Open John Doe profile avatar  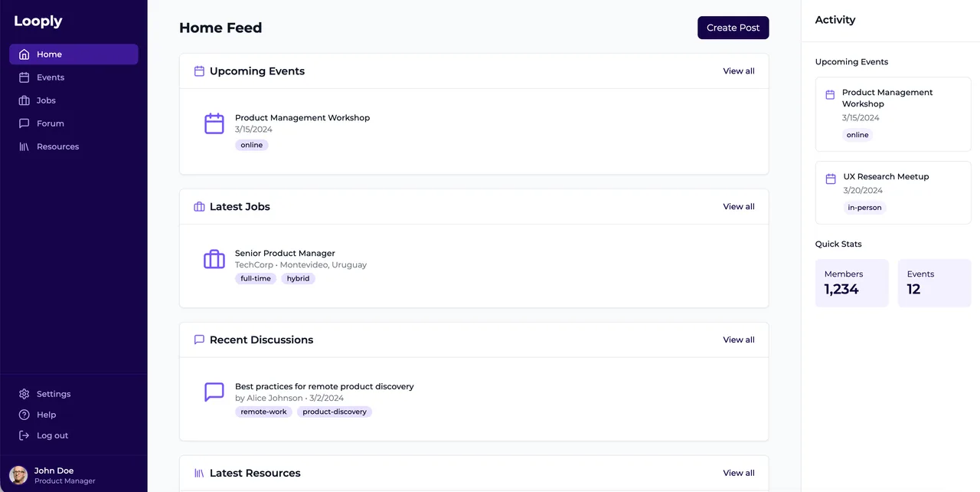click(x=18, y=475)
